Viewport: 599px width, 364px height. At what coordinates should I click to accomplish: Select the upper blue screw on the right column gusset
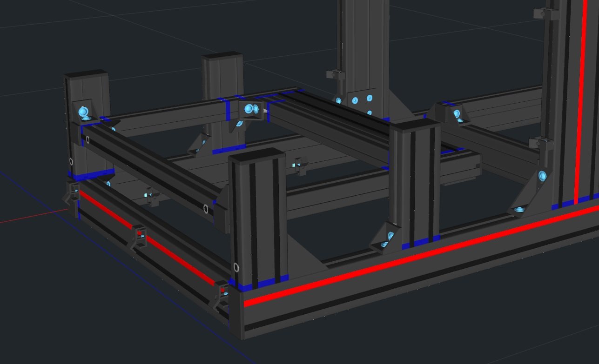(542, 176)
